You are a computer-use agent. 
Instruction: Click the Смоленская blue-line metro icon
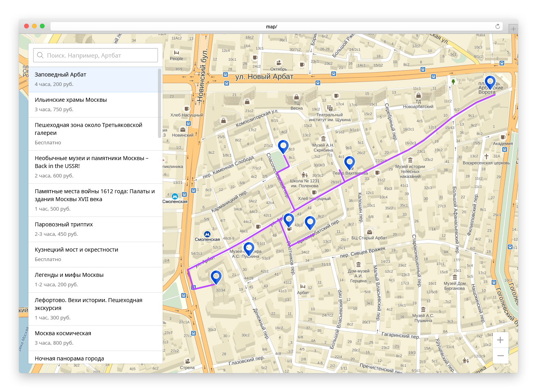pos(207,234)
